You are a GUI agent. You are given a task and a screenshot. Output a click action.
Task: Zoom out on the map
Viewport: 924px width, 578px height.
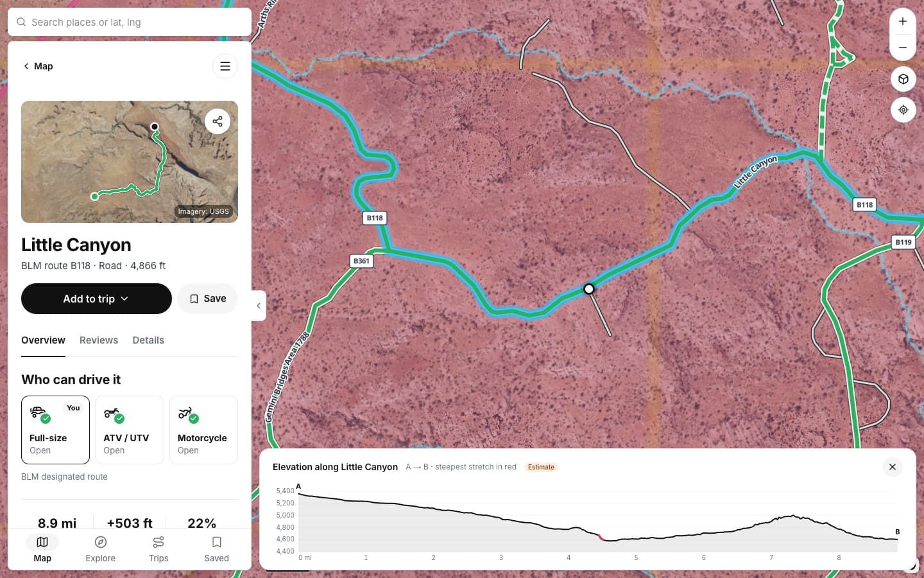pyautogui.click(x=903, y=48)
